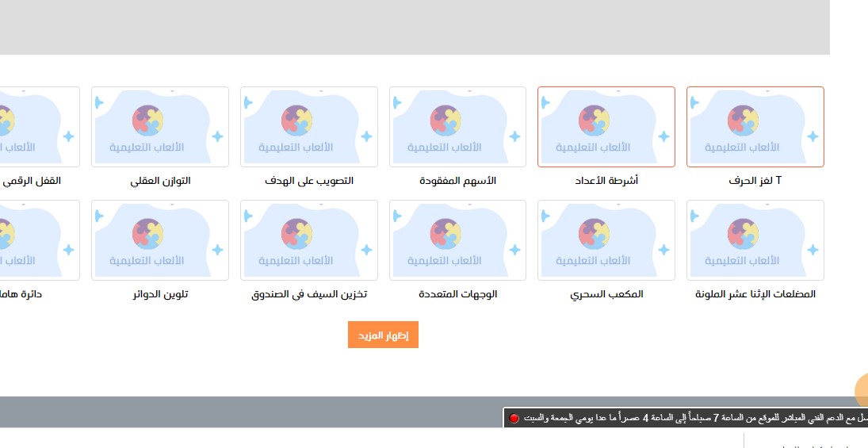The width and height of the screenshot is (868, 448).
Task: Open the القفل الرقمي game thumbnail
Action: coord(40,127)
